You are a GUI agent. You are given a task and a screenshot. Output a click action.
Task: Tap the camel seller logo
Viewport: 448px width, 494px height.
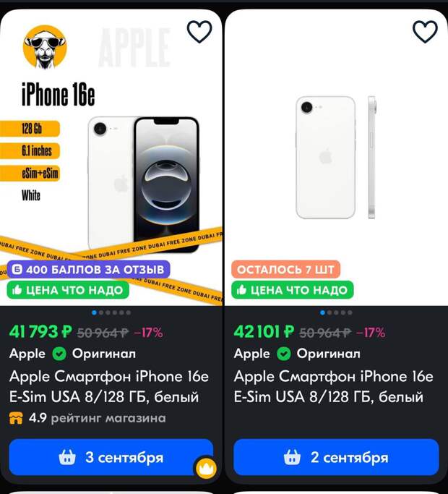pos(45,47)
